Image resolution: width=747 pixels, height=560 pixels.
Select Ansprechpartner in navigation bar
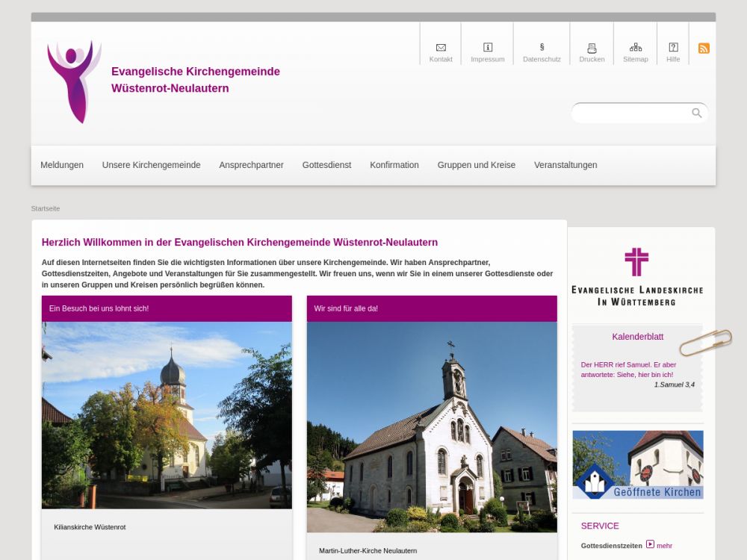pos(251,165)
